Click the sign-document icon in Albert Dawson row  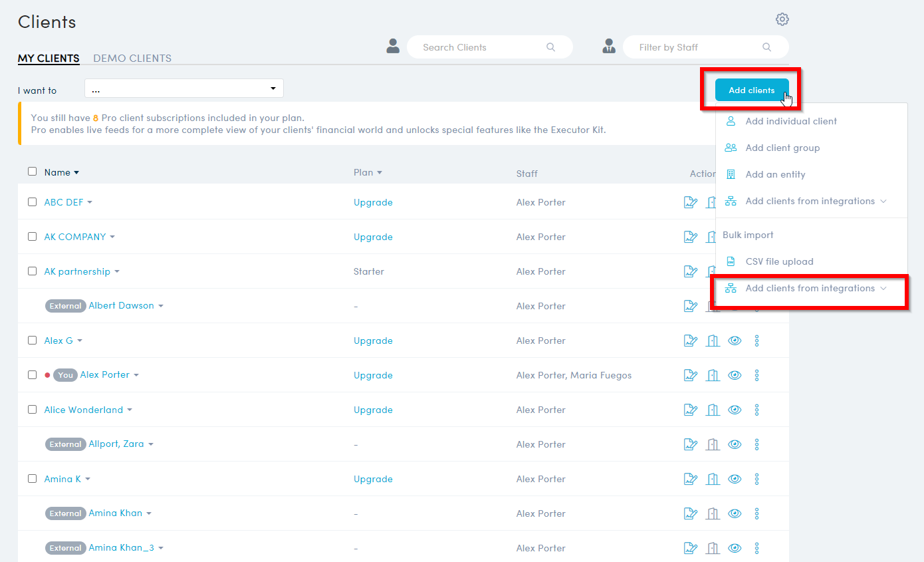coord(691,306)
